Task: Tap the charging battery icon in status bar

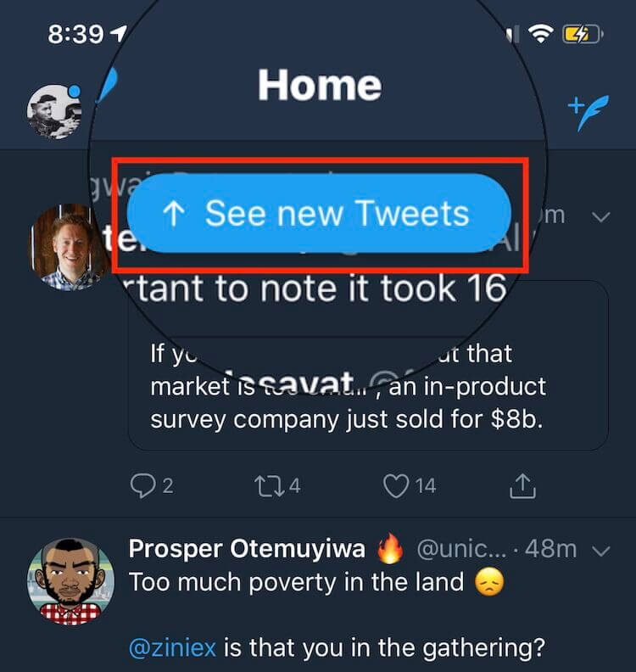Action: click(582, 34)
